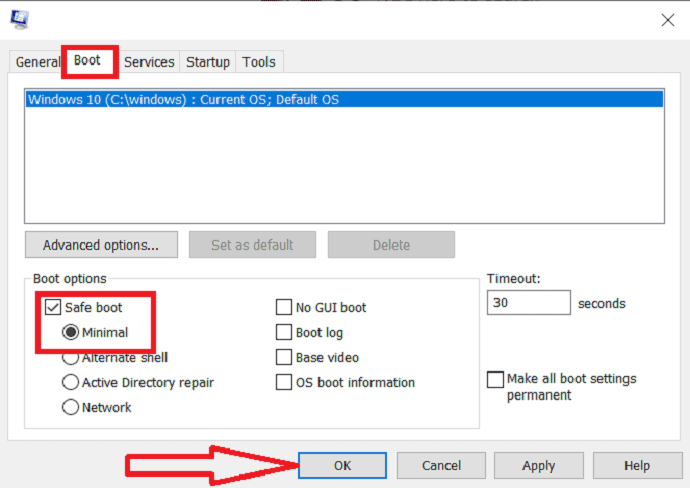This screenshot has width=690, height=488.
Task: Choose Active Directory repair radio button
Action: point(71,382)
